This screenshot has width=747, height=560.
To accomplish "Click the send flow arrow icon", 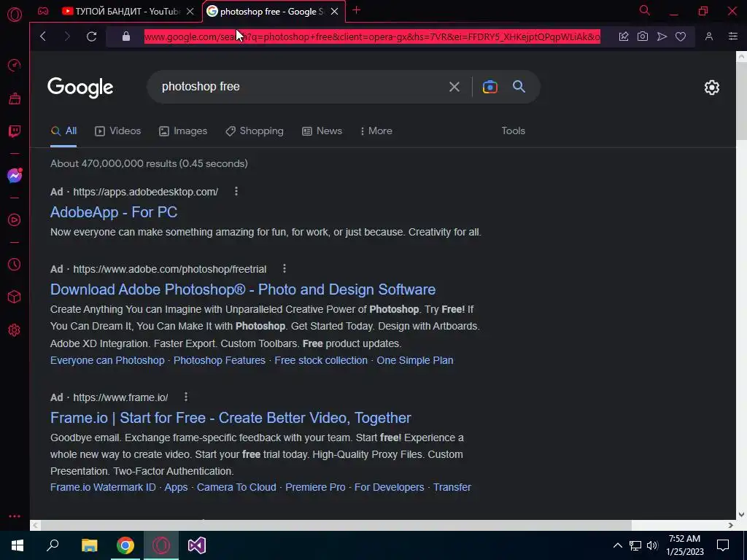I will [662, 36].
